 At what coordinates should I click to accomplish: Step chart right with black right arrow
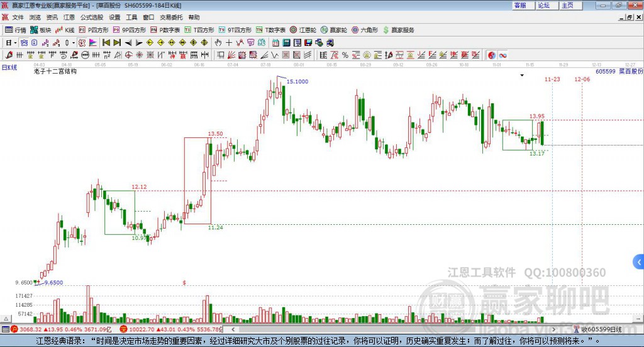(x=139, y=43)
